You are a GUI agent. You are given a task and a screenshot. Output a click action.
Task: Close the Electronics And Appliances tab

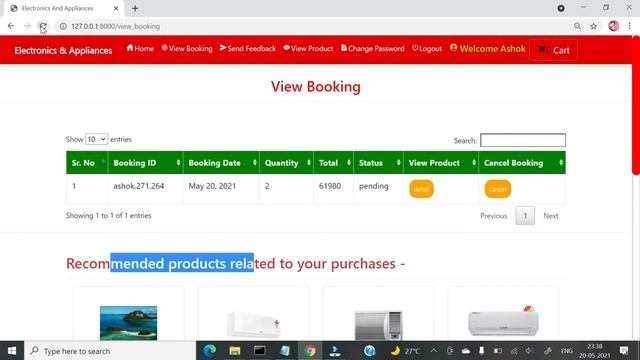(116, 8)
